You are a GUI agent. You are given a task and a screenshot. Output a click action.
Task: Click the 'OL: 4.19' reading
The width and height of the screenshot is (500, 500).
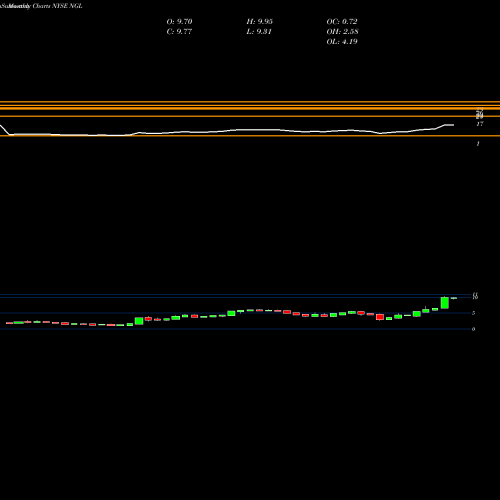click(342, 42)
